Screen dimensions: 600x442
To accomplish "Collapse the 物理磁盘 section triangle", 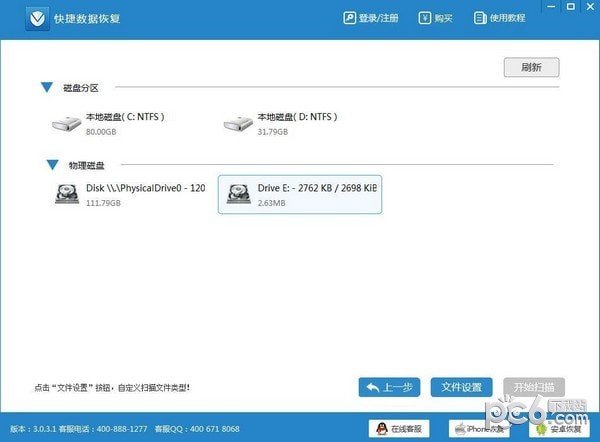I will click(51, 164).
